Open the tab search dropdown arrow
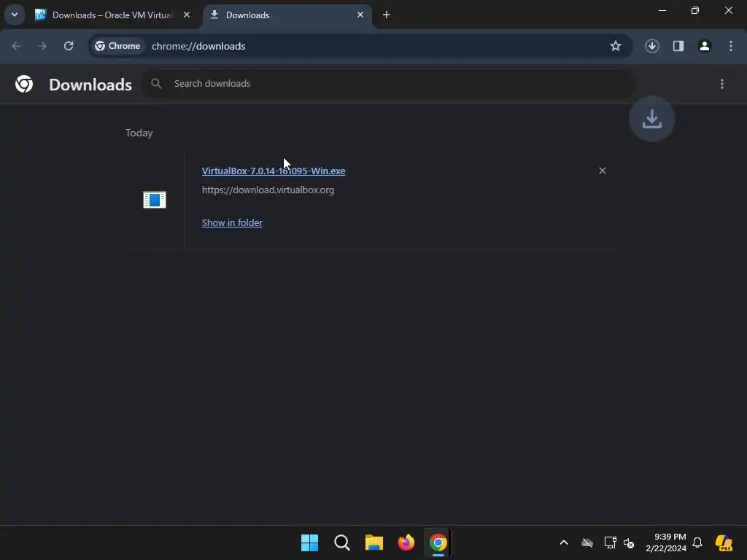This screenshot has width=747, height=560. tap(15, 15)
